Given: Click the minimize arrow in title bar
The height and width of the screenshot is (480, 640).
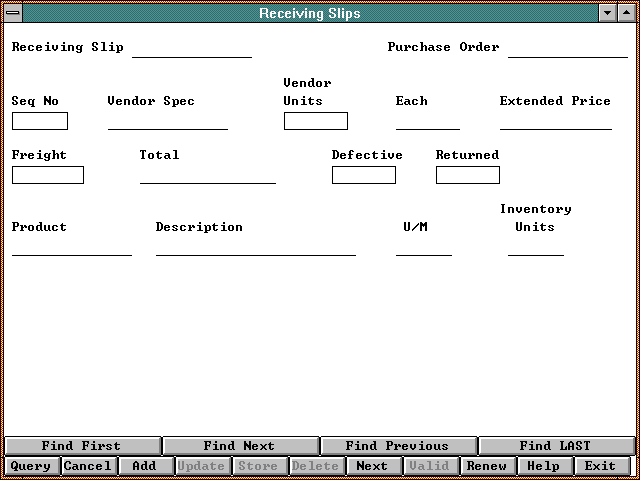Looking at the screenshot, I should coord(607,13).
